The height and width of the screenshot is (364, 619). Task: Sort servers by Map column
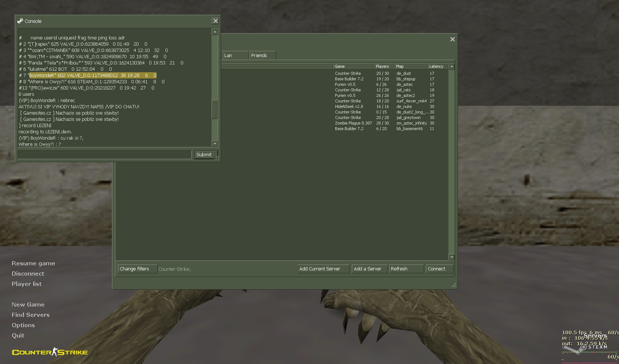pyautogui.click(x=411, y=66)
